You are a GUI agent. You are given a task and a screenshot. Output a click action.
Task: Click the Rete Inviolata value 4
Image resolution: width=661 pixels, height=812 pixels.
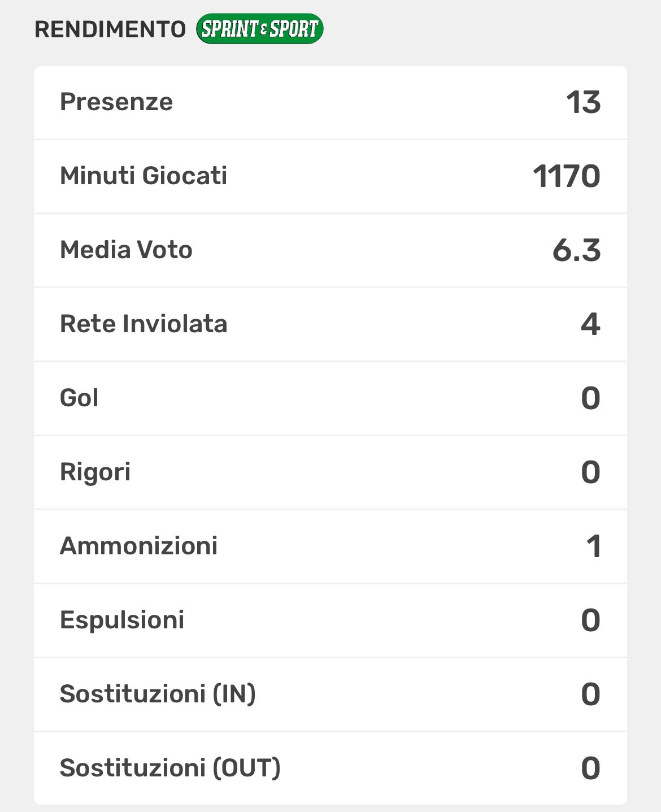pyautogui.click(x=590, y=324)
